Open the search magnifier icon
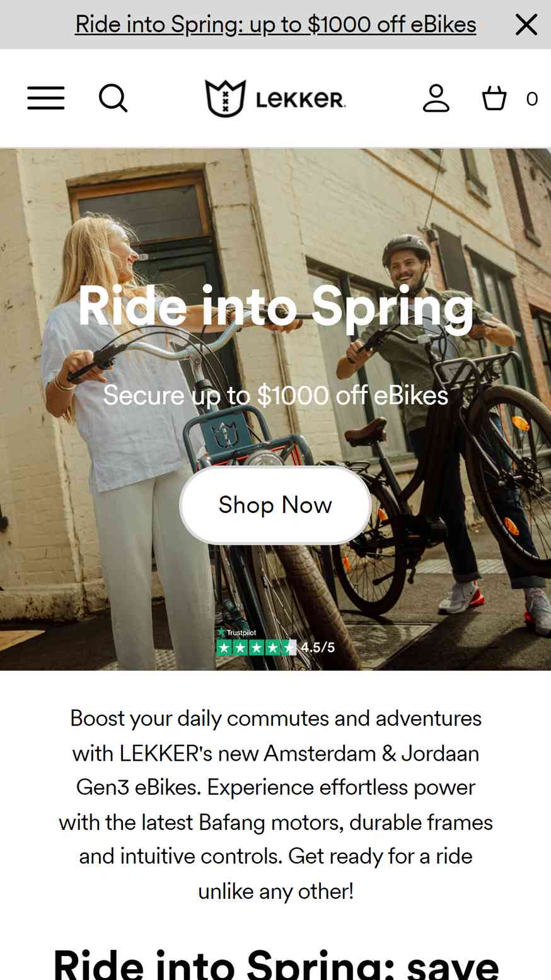This screenshot has width=551, height=980. (x=113, y=98)
